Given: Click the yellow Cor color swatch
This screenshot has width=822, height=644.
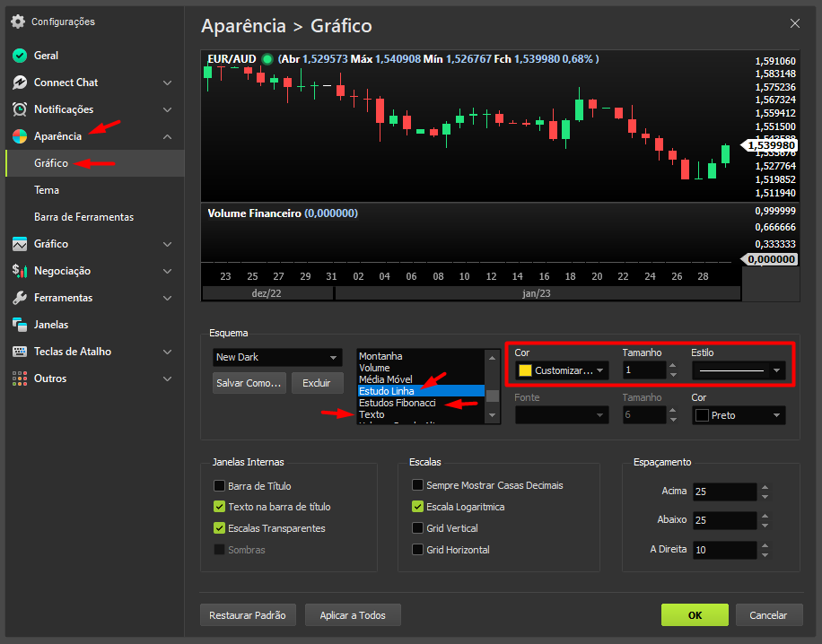Looking at the screenshot, I should click(525, 370).
